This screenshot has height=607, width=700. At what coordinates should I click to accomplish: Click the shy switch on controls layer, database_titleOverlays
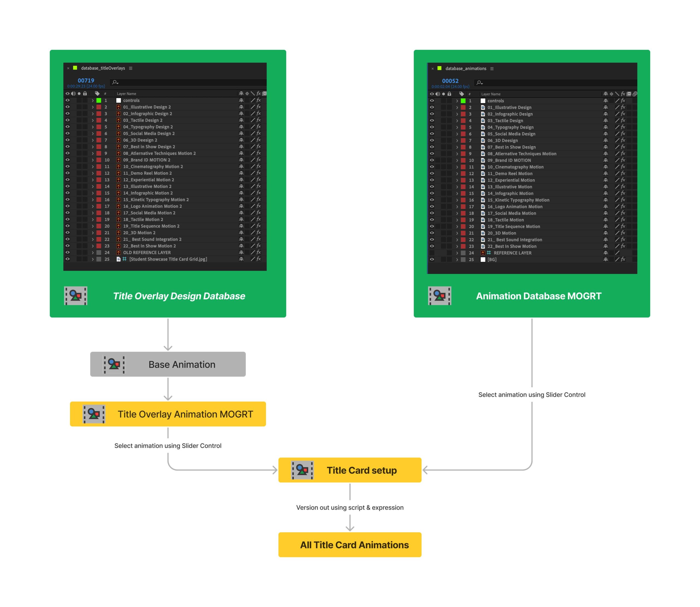[241, 101]
